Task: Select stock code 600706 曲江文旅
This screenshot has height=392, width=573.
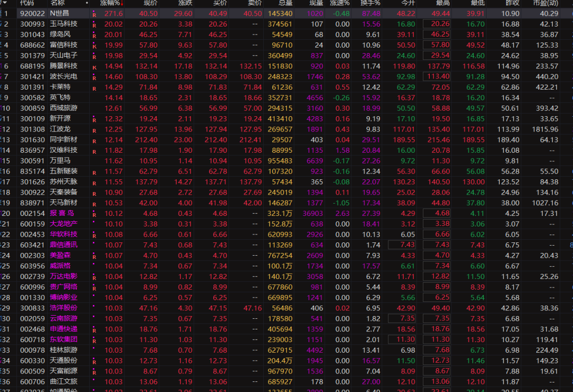Action: pyautogui.click(x=32, y=382)
